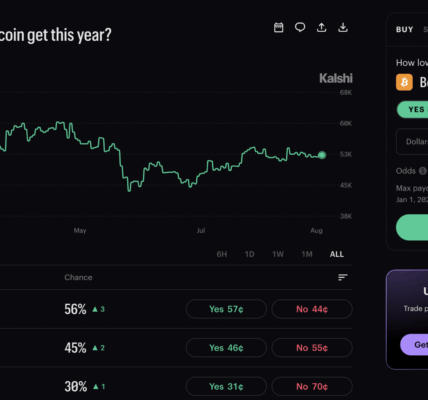Viewport: 428px width, 400px height.
Task: Open the BUY tab in order panel
Action: (x=405, y=30)
